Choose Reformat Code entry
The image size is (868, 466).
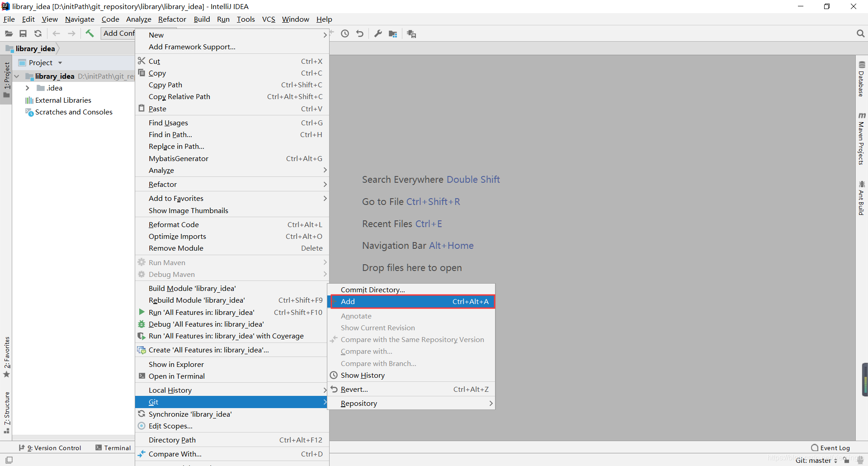point(232,224)
